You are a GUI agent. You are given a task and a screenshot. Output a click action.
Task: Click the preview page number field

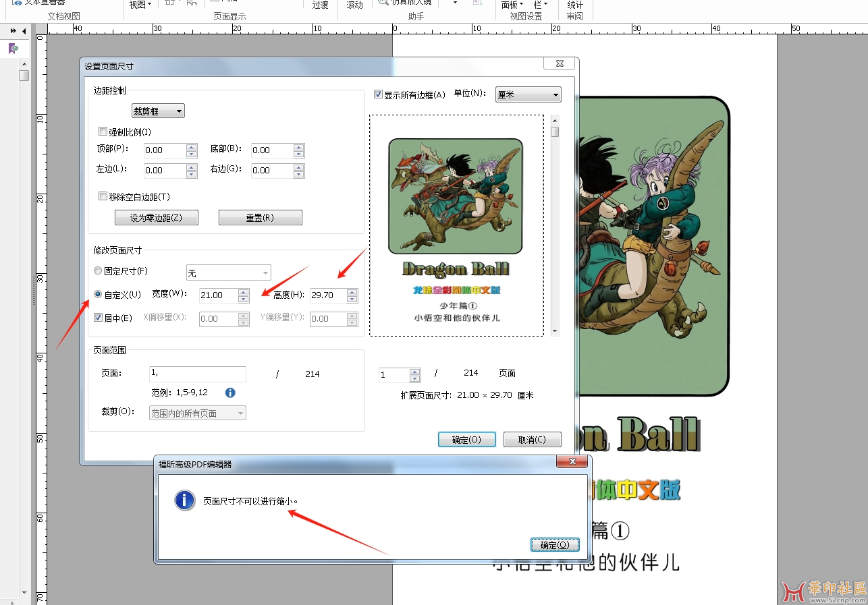coord(394,374)
